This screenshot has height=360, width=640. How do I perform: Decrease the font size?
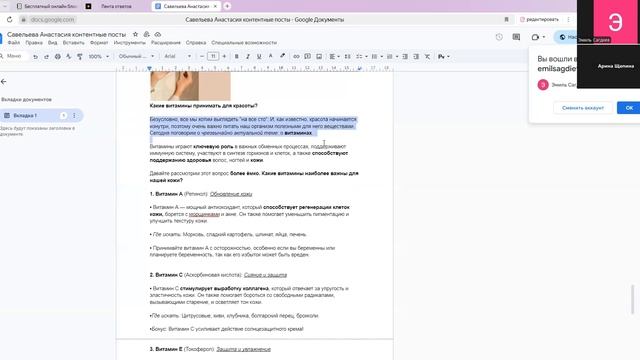pyautogui.click(x=202, y=56)
